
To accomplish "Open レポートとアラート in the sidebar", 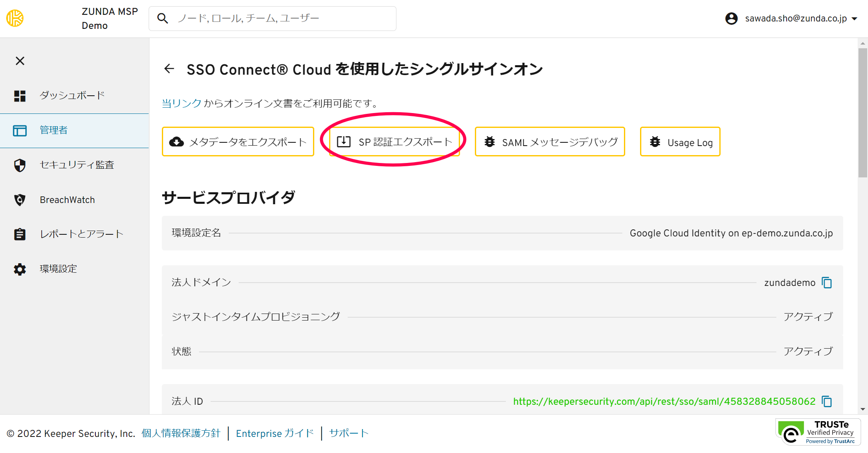I will tap(82, 234).
